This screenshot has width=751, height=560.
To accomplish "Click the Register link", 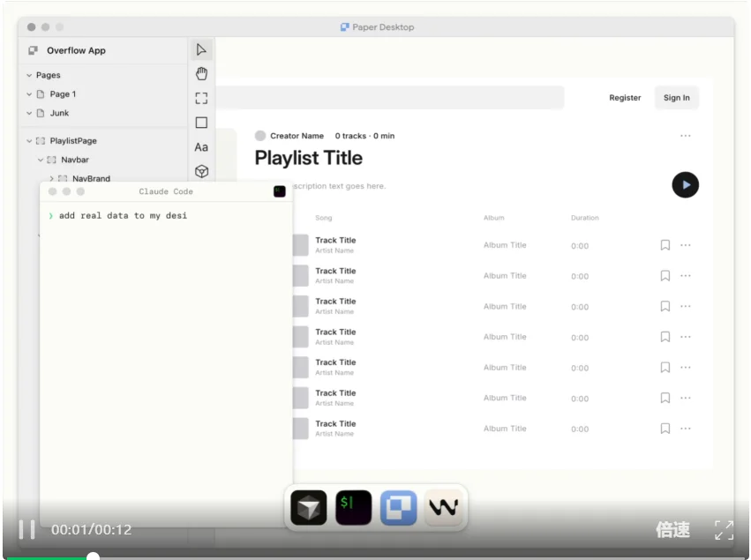I will (x=625, y=98).
